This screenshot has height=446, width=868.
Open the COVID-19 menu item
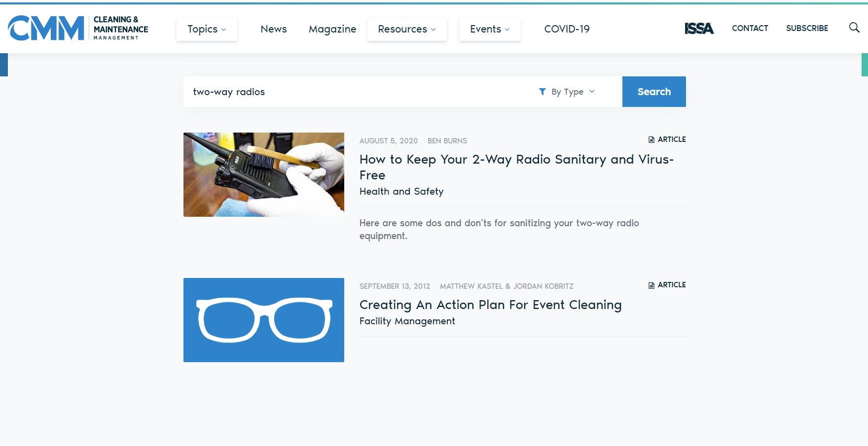(567, 29)
